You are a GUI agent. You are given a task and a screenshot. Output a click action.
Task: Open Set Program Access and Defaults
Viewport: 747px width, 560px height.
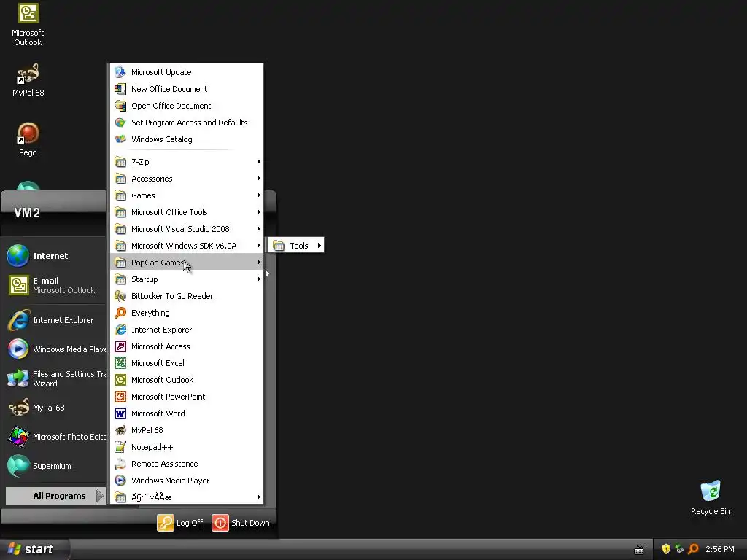pyautogui.click(x=186, y=122)
